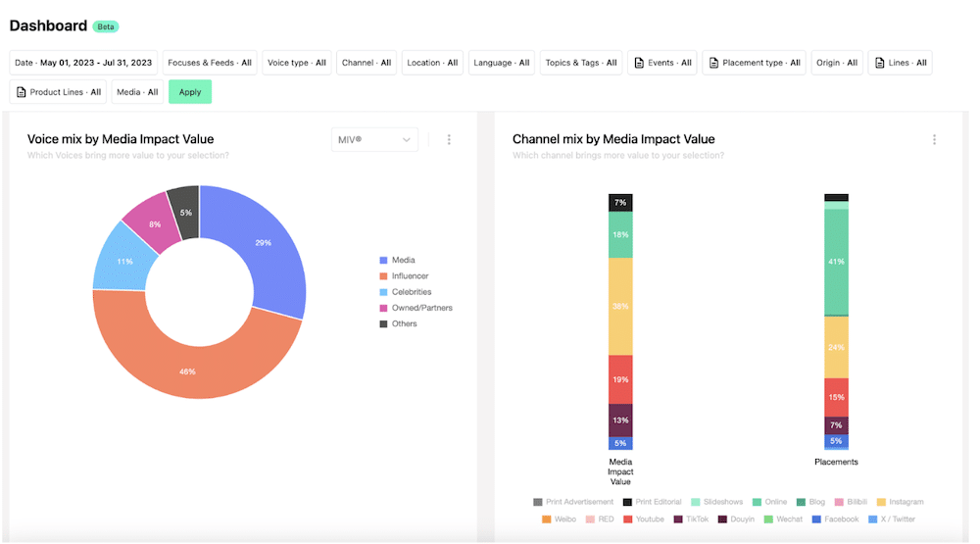
Task: Select the 29% Media donut slice
Action: 263,243
